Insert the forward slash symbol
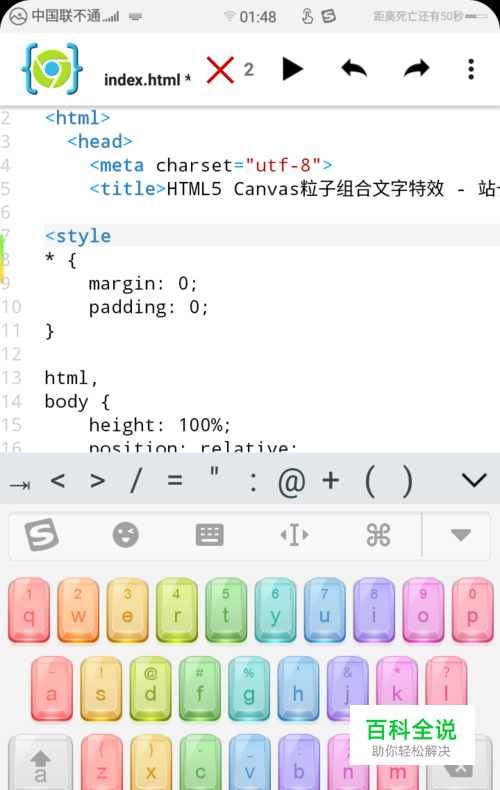 click(136, 480)
